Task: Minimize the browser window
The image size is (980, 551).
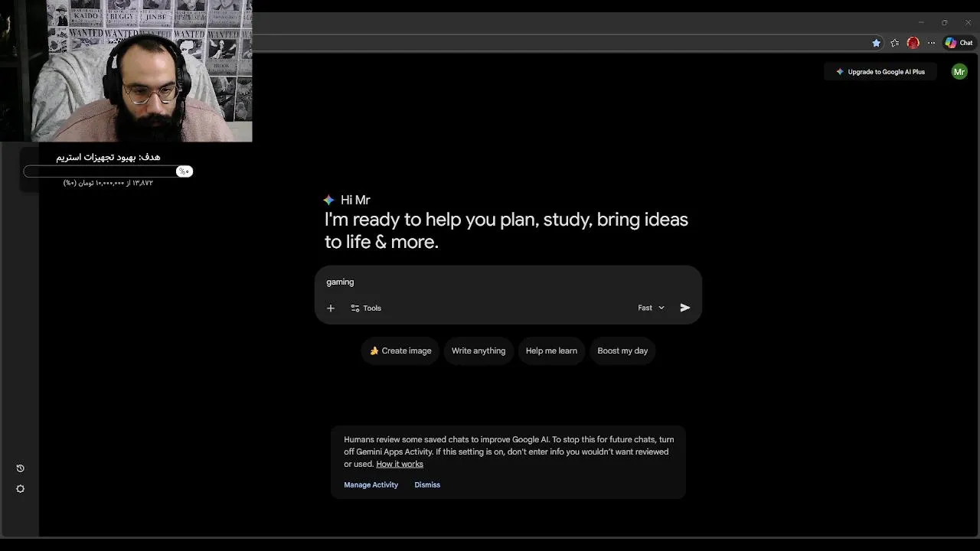Action: [x=921, y=23]
